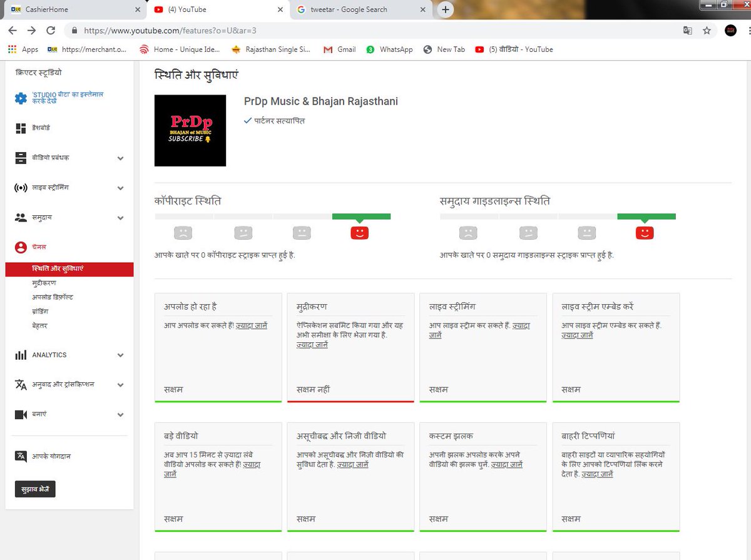The width and height of the screenshot is (751, 560).
Task: Open the Home - Unique Ide... bookmark
Action: 180,49
